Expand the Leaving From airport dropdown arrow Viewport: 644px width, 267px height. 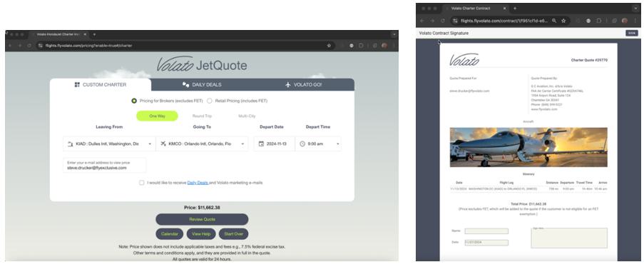150,144
